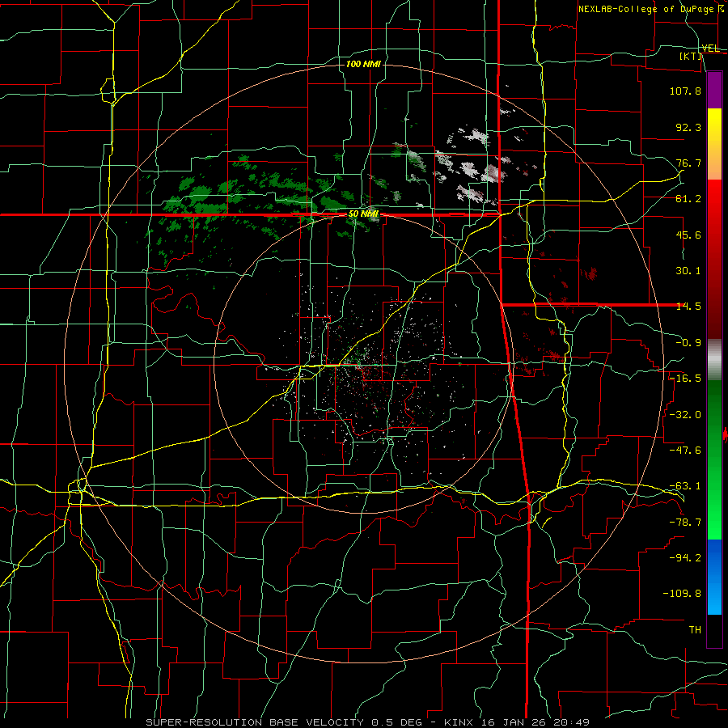The image size is (728, 728).
Task: Click the 30.1 scale value
Action: (688, 271)
